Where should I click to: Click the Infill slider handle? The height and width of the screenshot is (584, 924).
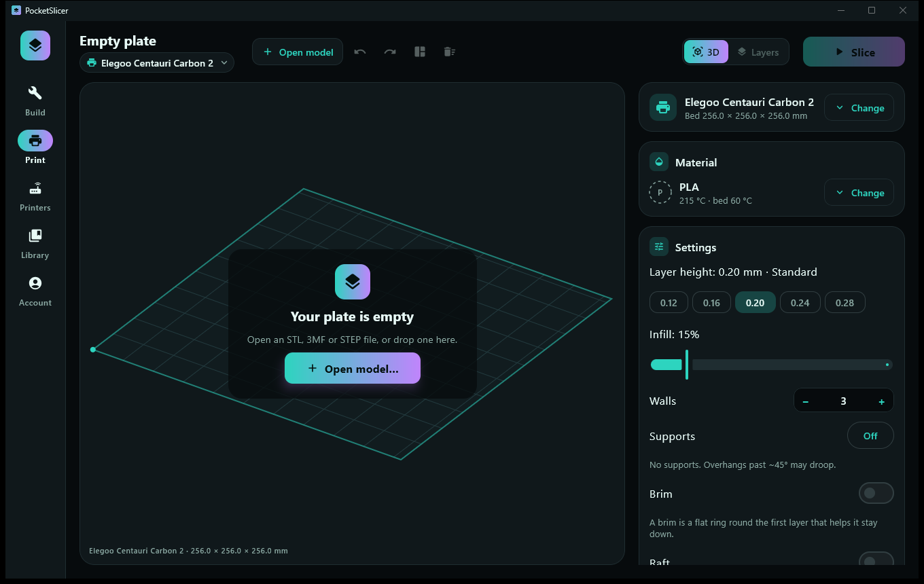(x=687, y=365)
